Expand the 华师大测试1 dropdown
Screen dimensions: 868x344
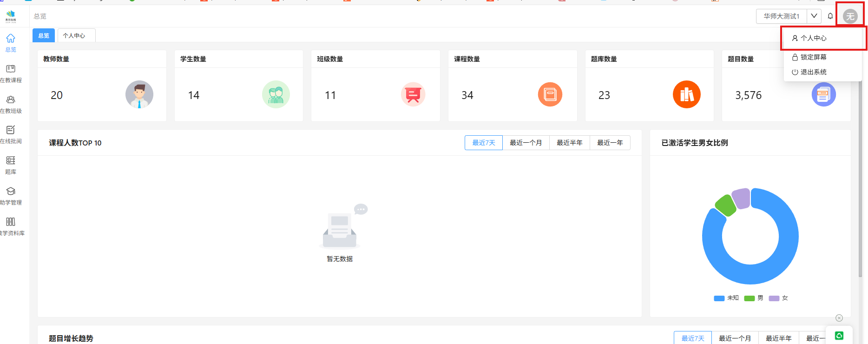coord(814,16)
